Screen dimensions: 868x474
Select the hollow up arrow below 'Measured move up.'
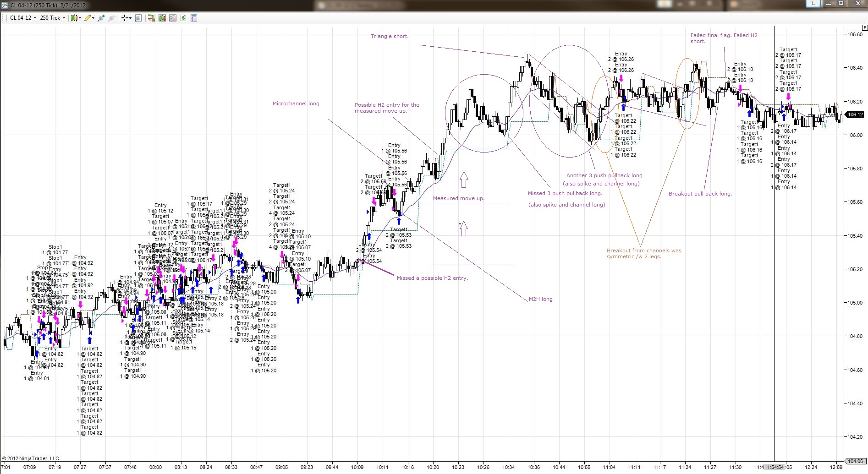463,229
